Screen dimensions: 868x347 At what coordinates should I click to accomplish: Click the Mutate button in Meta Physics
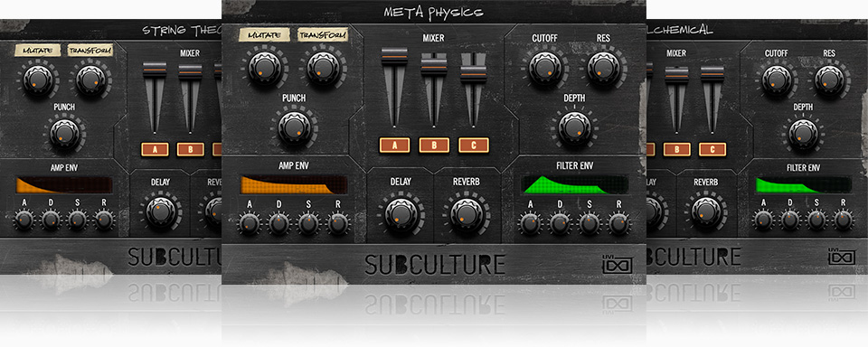[264, 35]
